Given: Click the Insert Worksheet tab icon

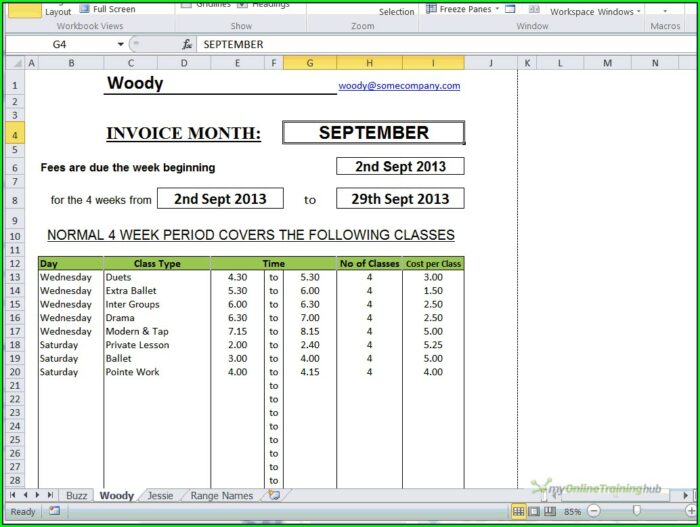Looking at the screenshot, I should 274,495.
